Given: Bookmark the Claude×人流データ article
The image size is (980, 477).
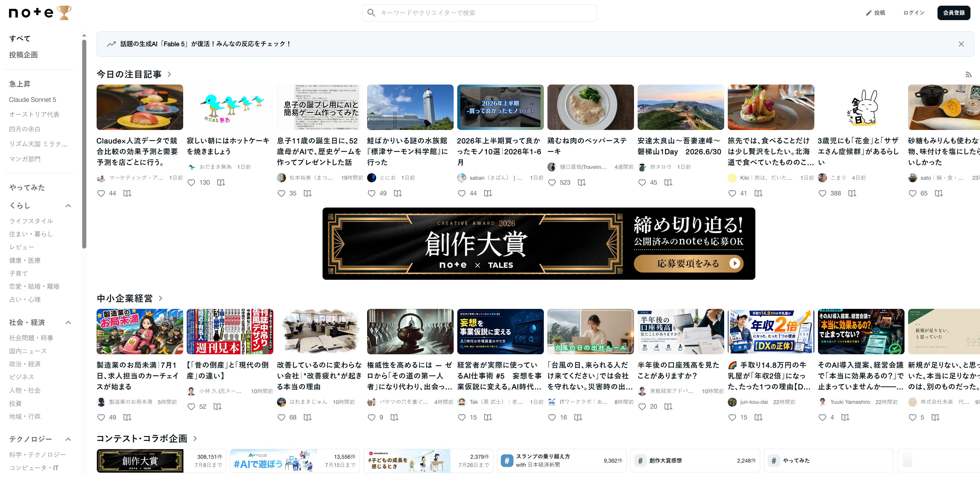Looking at the screenshot, I should [x=127, y=193].
